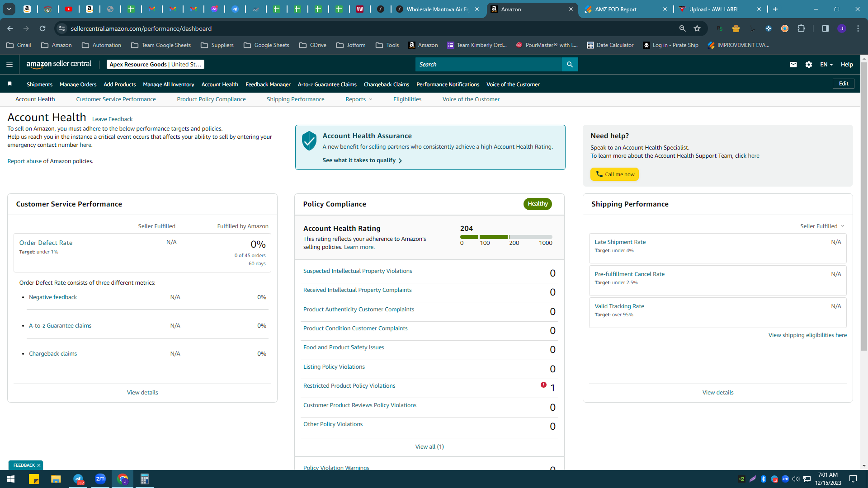
Task: Open Feedback Manager in the nav bar
Action: coord(268,84)
